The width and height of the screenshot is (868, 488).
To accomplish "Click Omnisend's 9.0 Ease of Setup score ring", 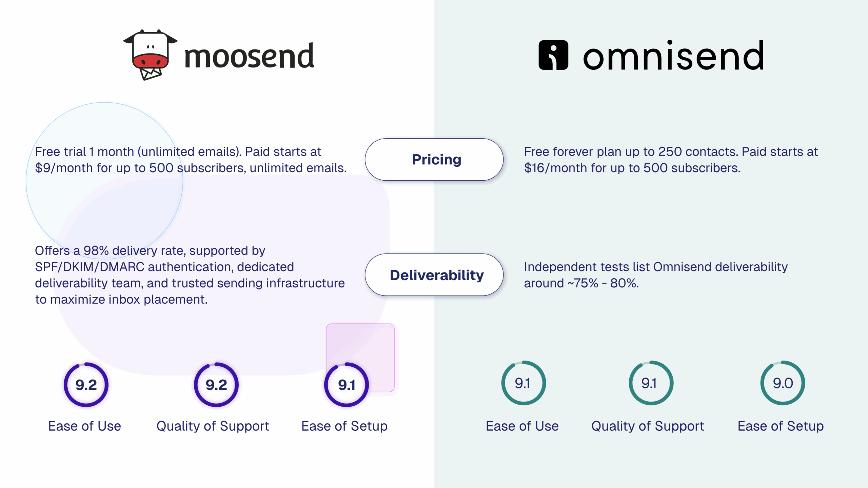I will (x=783, y=383).
